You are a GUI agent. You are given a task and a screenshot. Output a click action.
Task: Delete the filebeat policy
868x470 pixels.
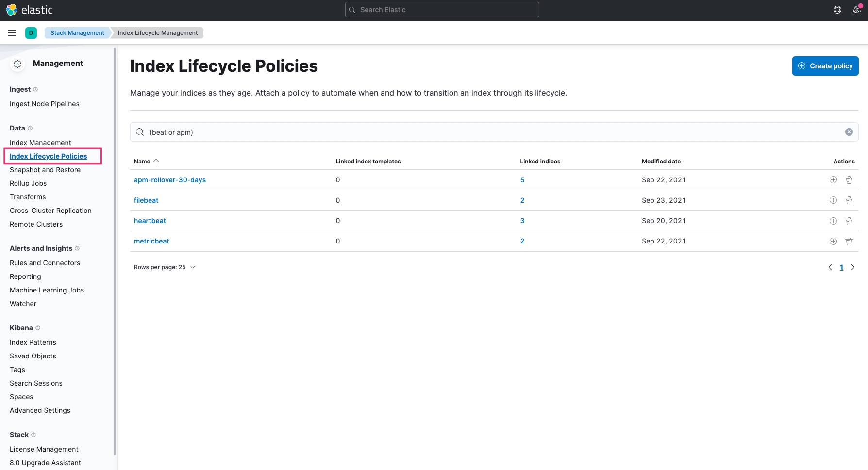[849, 200]
